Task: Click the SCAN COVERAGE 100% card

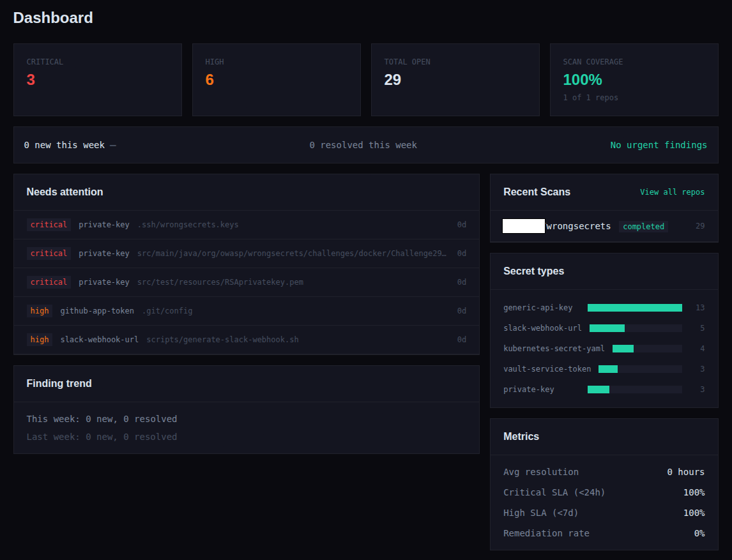Action: point(634,79)
